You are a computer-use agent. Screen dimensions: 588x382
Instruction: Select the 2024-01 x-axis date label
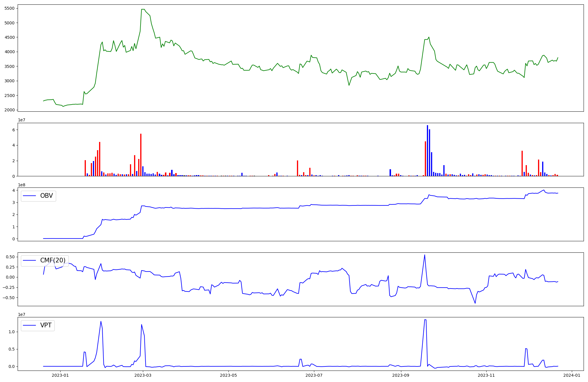click(x=572, y=375)
